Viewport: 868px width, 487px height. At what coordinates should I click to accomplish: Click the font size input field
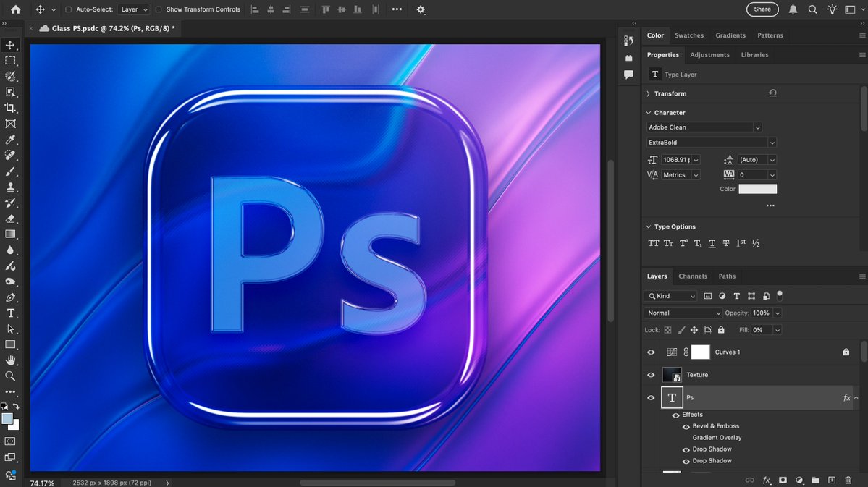(676, 159)
